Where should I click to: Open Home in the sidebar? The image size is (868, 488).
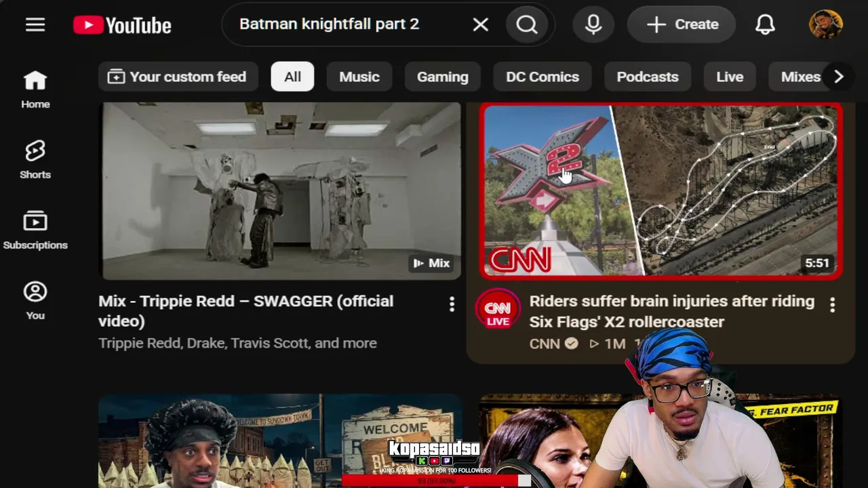click(35, 89)
